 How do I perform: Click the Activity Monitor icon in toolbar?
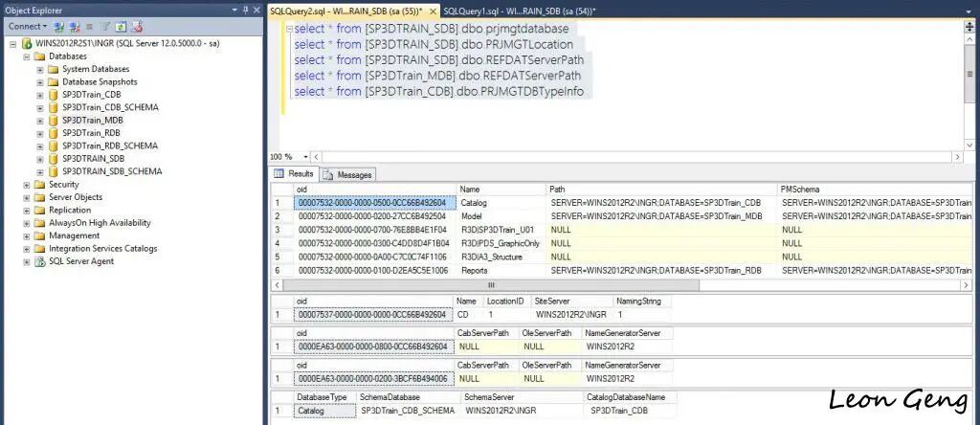point(137,26)
